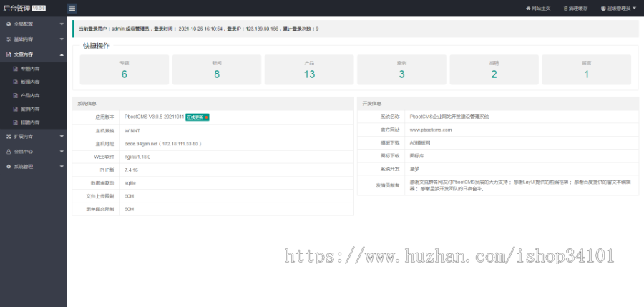Open 产品内容 in the sidebar

click(30, 95)
